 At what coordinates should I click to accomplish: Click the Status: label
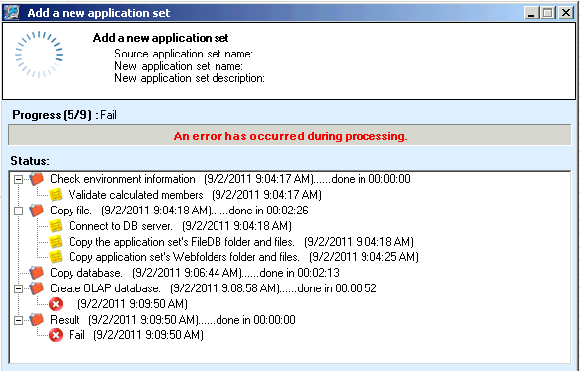(30, 161)
